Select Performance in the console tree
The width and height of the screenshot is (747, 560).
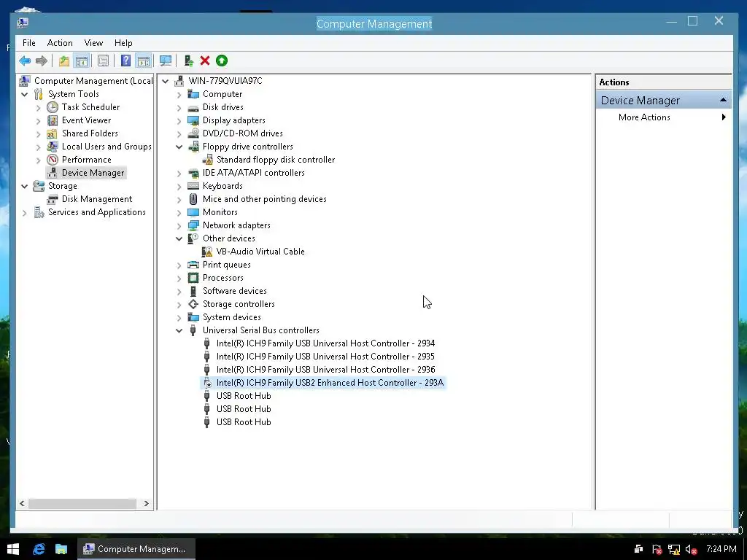coord(86,160)
